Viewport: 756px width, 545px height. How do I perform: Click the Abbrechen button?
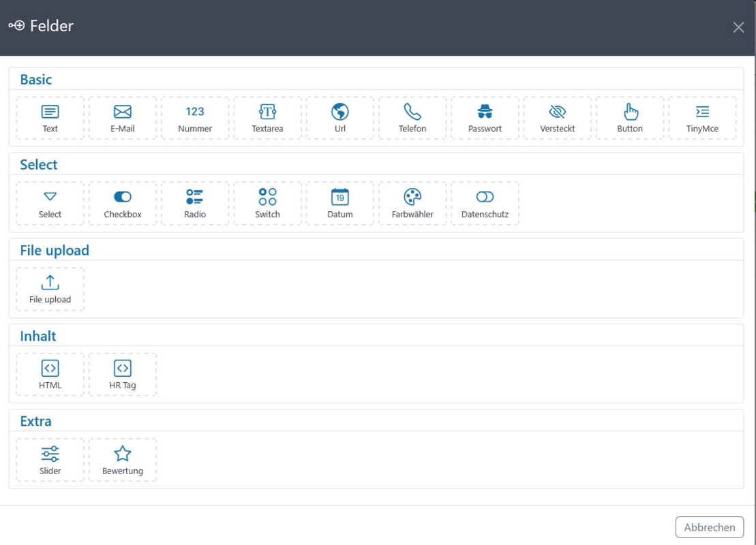pyautogui.click(x=709, y=527)
